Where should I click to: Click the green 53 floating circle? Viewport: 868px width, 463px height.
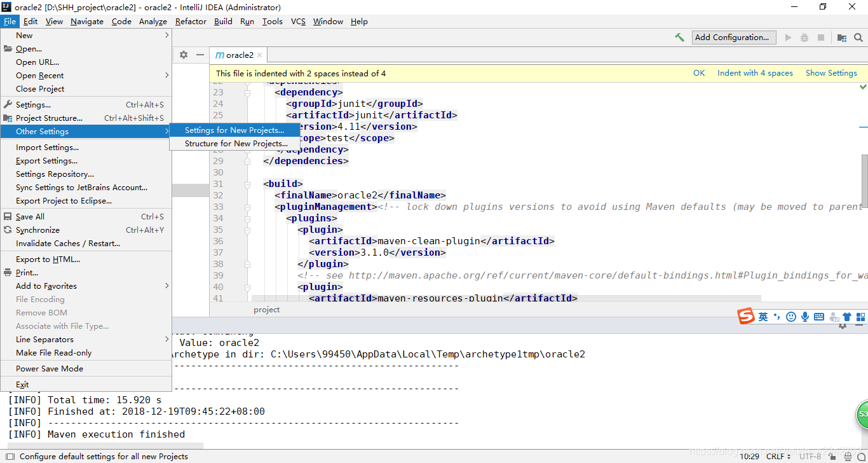862,414
